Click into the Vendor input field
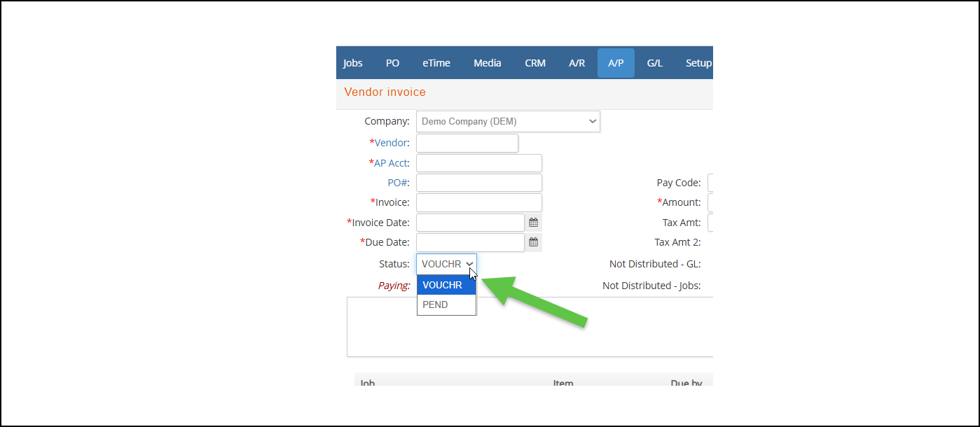The image size is (980, 427). (467, 143)
